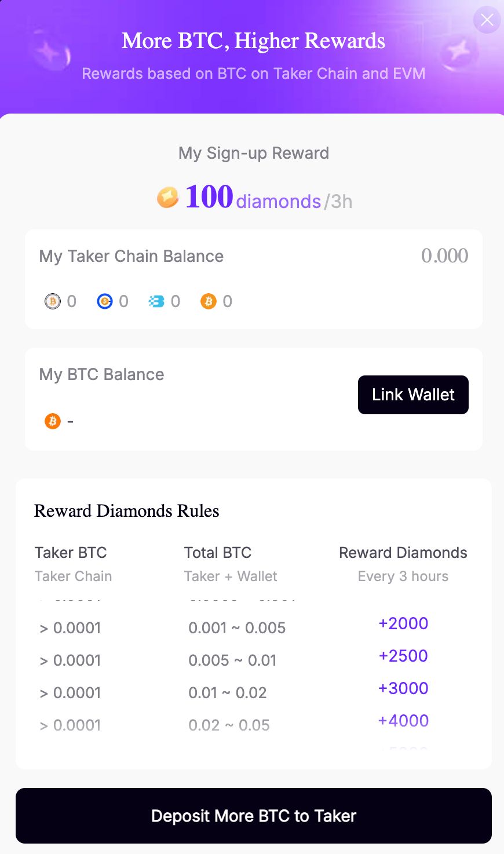The width and height of the screenshot is (504, 854).
Task: Click the 0.001 ~ 0.005 Total BTC range
Action: [x=237, y=628]
